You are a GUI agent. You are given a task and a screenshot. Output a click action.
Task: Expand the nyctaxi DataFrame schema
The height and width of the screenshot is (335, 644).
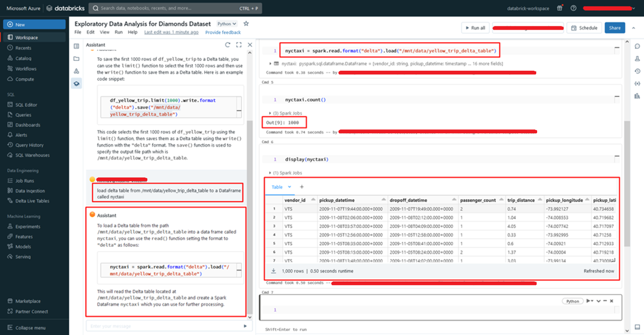tap(270, 63)
